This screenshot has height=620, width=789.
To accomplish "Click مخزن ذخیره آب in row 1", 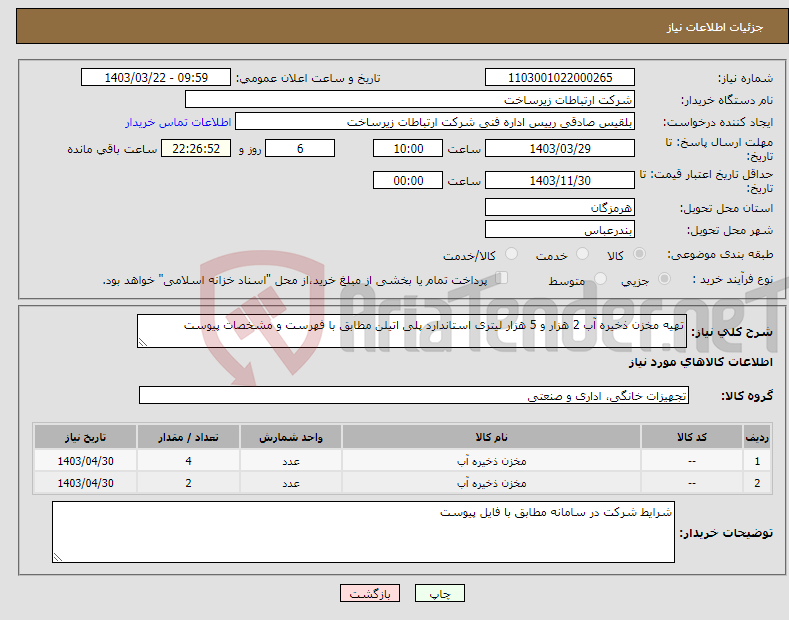I will (492, 461).
